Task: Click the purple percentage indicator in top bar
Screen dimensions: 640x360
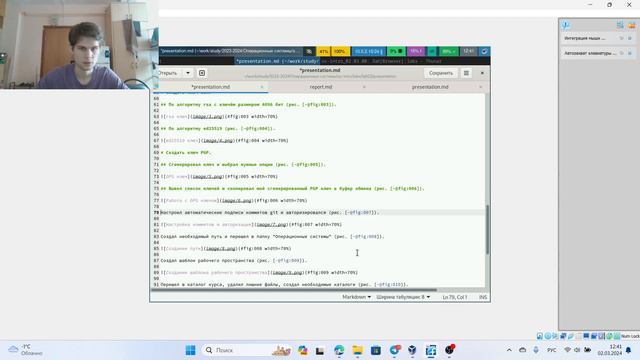Action: pyautogui.click(x=416, y=51)
